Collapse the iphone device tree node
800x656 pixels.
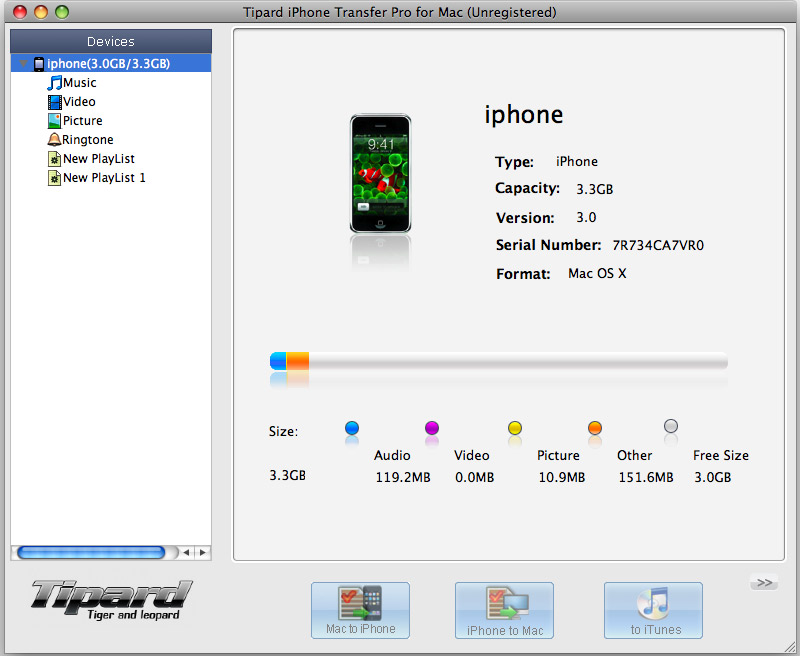tap(23, 64)
